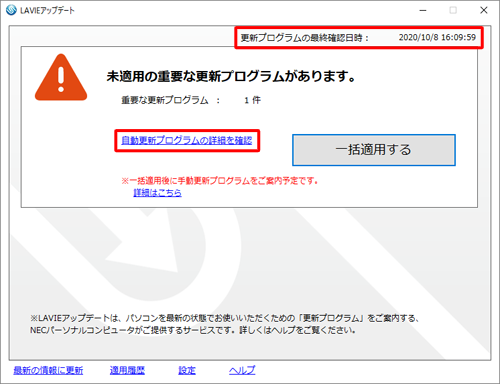The width and height of the screenshot is (500, 384).
Task: Click the description line starting ※LAVIEアップデートは
Action: [225, 318]
